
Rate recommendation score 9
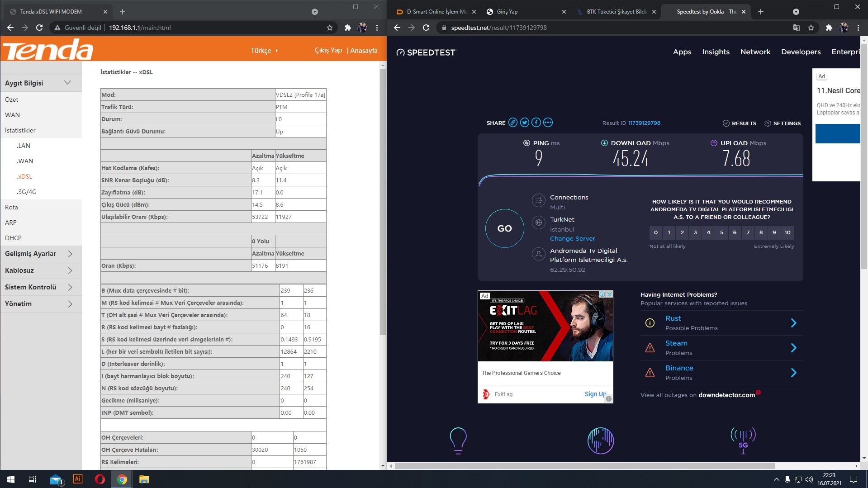point(774,232)
